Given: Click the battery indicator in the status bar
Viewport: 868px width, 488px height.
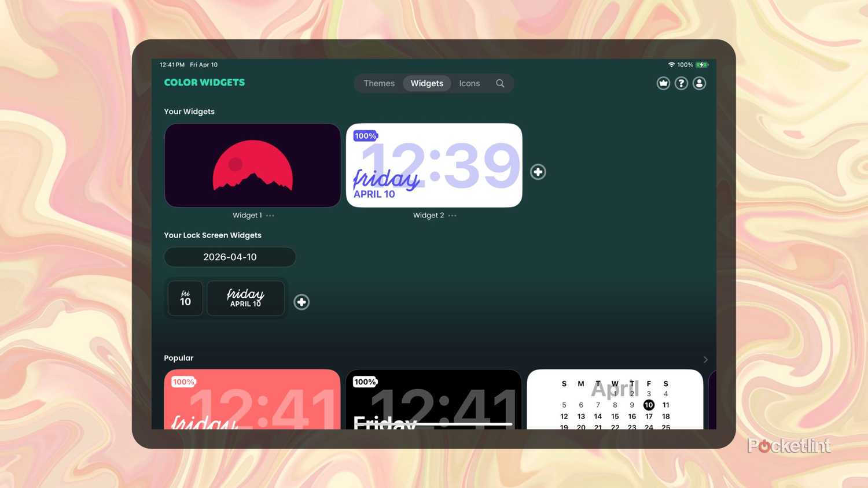Looking at the screenshot, I should coord(703,65).
